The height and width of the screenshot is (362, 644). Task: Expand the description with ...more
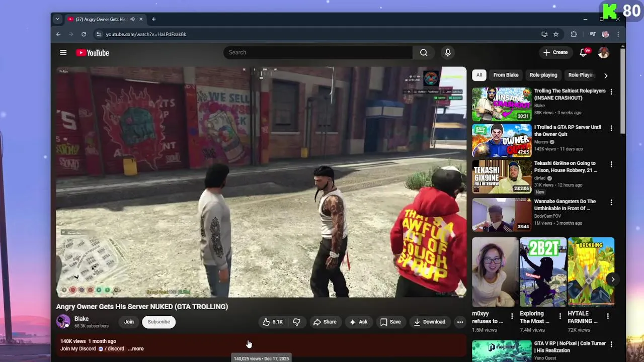tap(136, 348)
